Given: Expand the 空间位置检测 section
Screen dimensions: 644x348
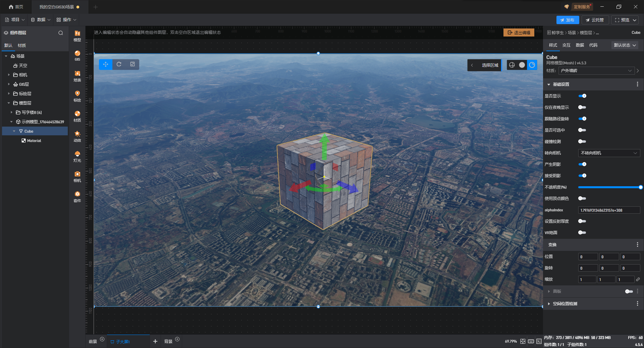Looking at the screenshot, I should point(549,304).
